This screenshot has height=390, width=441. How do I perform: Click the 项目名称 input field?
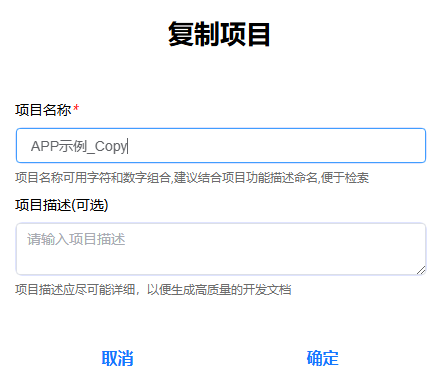click(x=221, y=145)
